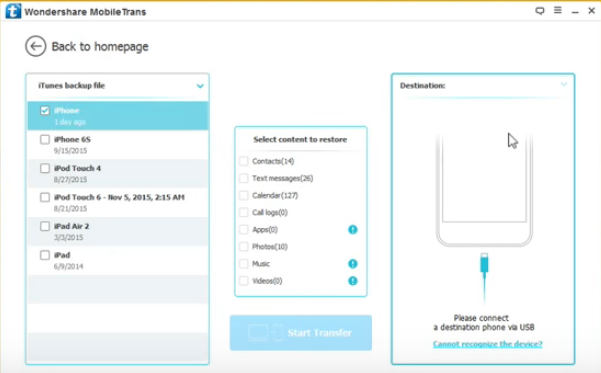Click the iTunes backup file label
The width and height of the screenshot is (601, 373).
coord(72,85)
